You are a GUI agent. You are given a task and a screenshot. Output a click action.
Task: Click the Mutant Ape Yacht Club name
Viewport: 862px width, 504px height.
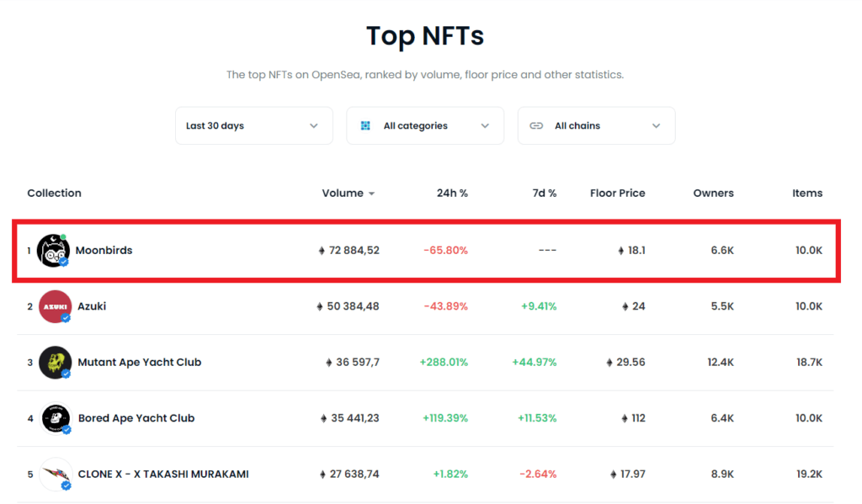(x=140, y=363)
